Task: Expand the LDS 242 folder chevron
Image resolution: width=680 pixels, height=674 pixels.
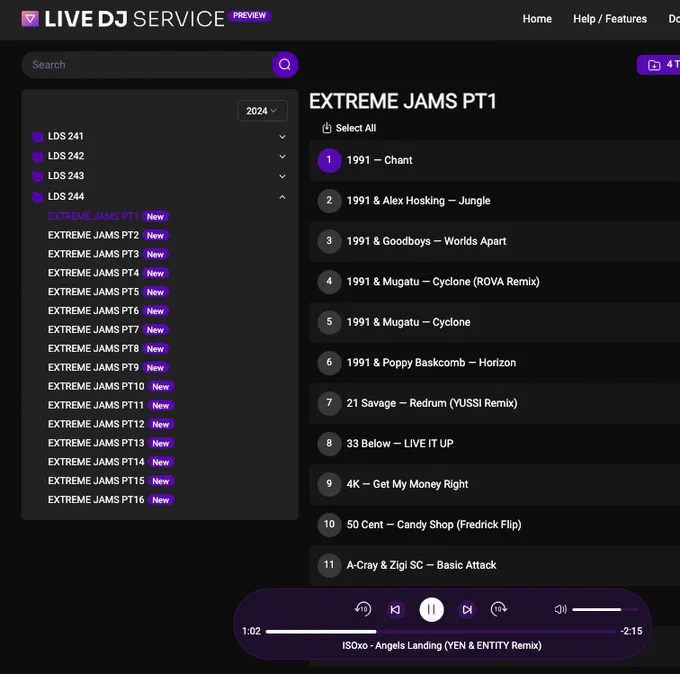Action: click(x=282, y=156)
